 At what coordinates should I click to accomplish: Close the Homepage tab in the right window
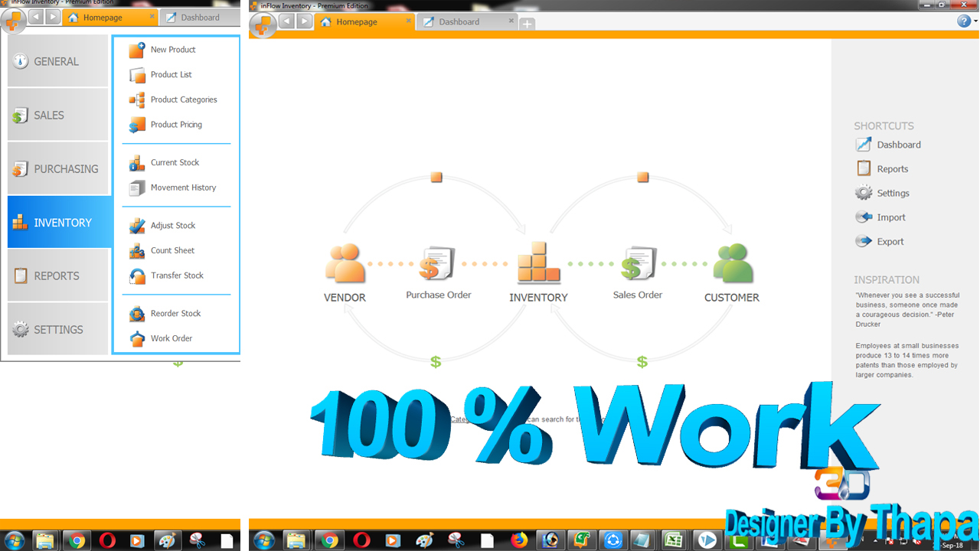click(409, 21)
